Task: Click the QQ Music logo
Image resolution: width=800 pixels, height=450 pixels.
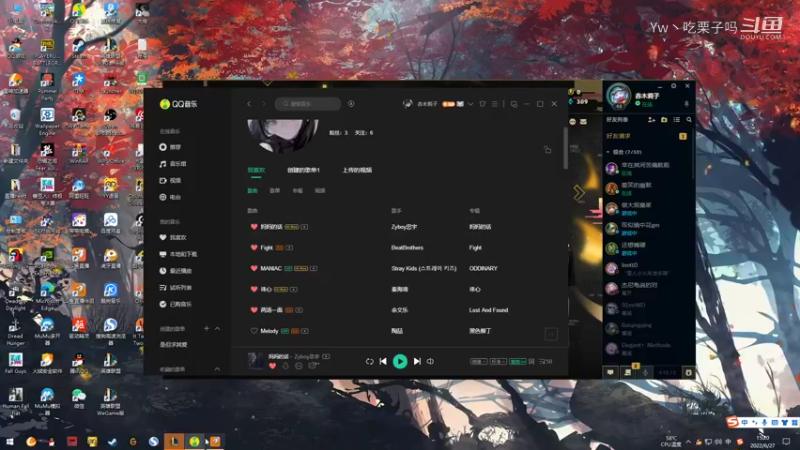Action: point(179,104)
